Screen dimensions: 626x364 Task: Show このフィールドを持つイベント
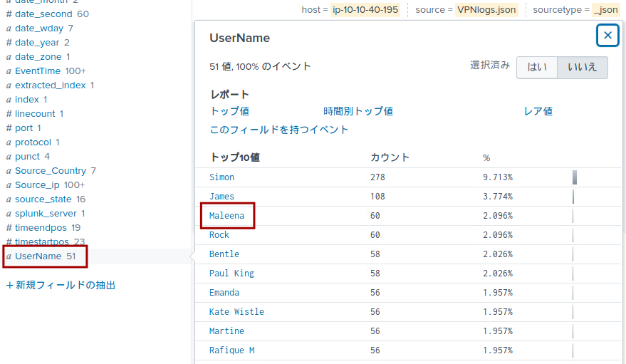click(279, 130)
